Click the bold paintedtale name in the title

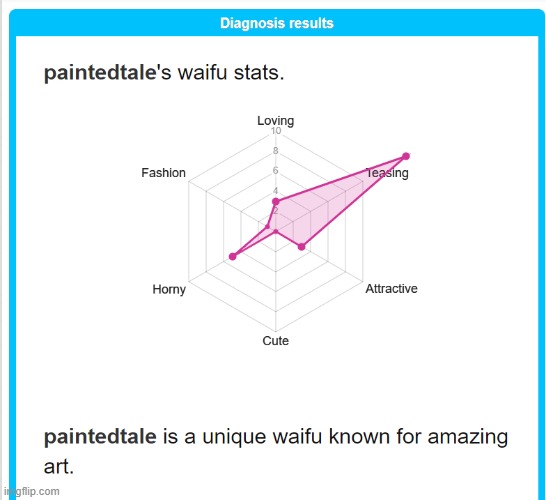point(100,73)
